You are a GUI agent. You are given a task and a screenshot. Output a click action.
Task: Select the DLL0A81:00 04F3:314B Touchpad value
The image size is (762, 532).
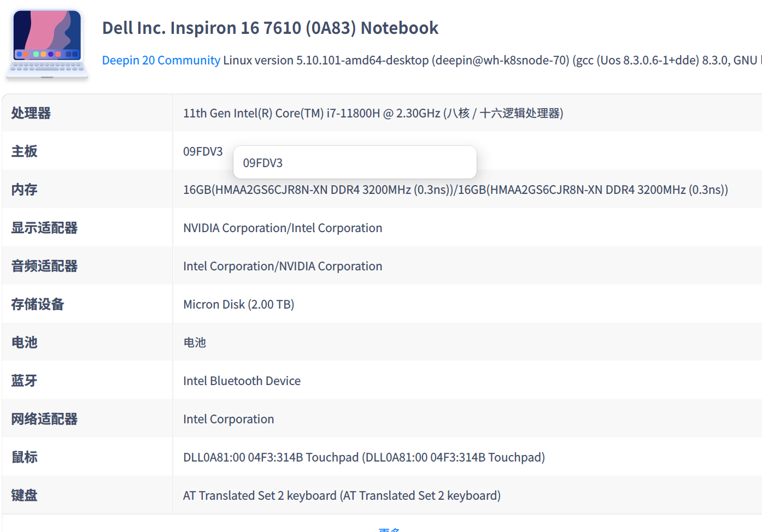364,457
